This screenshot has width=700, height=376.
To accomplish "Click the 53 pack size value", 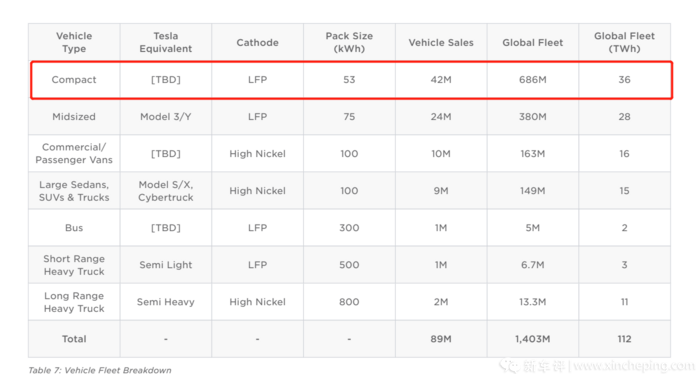I will tap(349, 79).
